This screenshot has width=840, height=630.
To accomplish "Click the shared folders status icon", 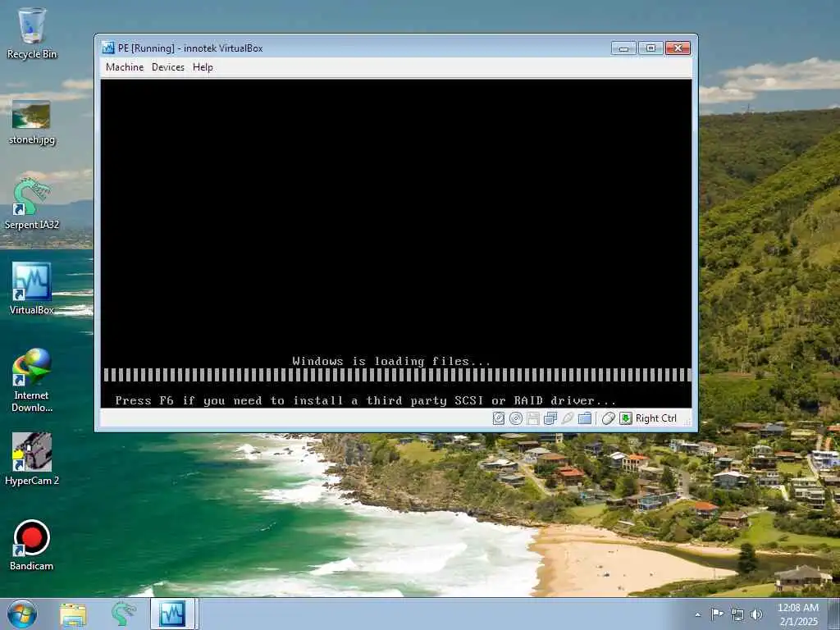I will pos(585,418).
